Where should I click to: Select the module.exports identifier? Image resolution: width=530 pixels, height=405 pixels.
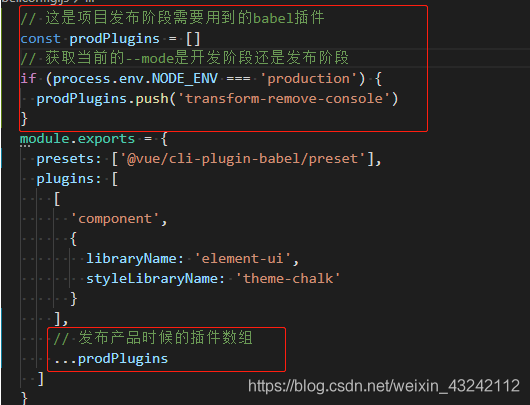coord(77,139)
